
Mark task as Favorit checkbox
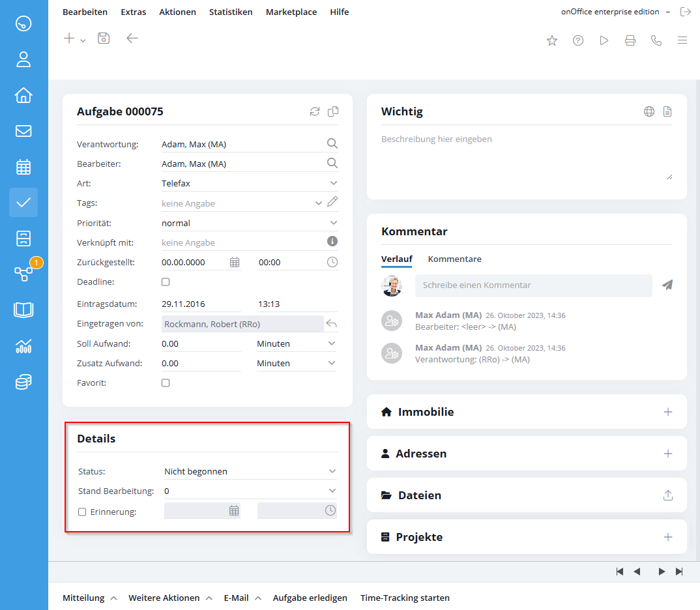coord(166,383)
